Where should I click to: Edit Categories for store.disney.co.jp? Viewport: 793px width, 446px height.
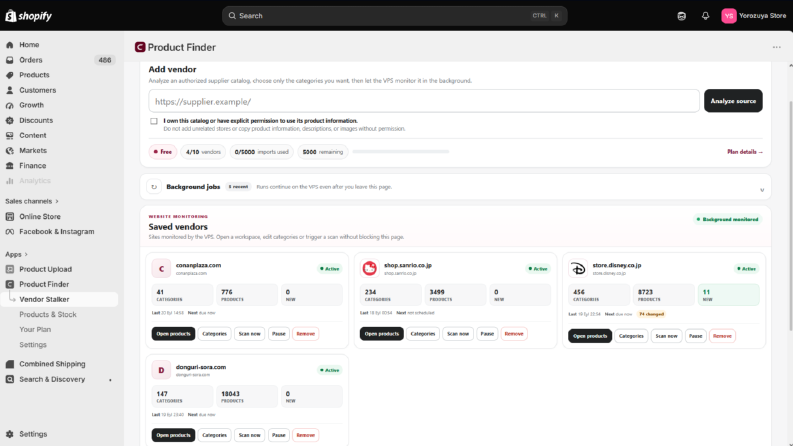click(631, 336)
